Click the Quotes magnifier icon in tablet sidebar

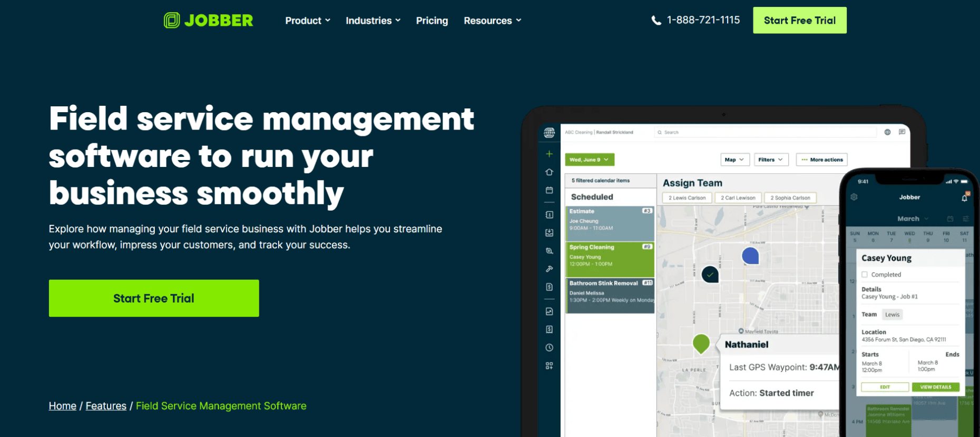pyautogui.click(x=549, y=251)
